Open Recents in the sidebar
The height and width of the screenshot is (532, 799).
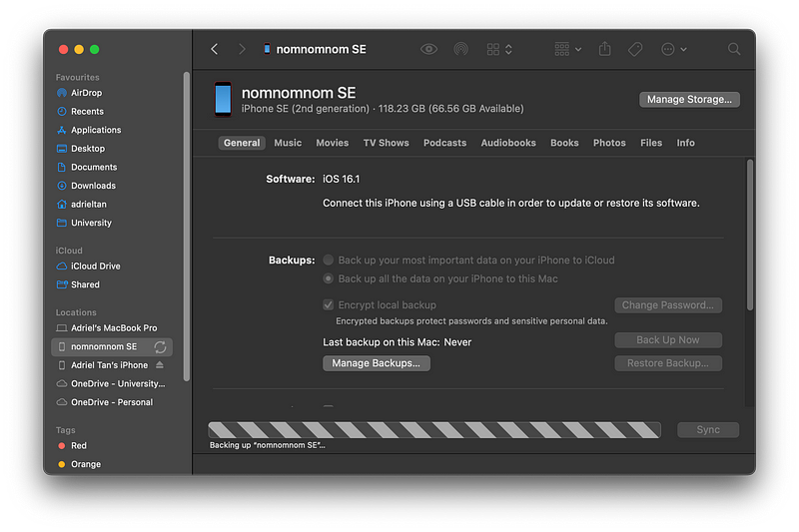[x=112, y=111]
